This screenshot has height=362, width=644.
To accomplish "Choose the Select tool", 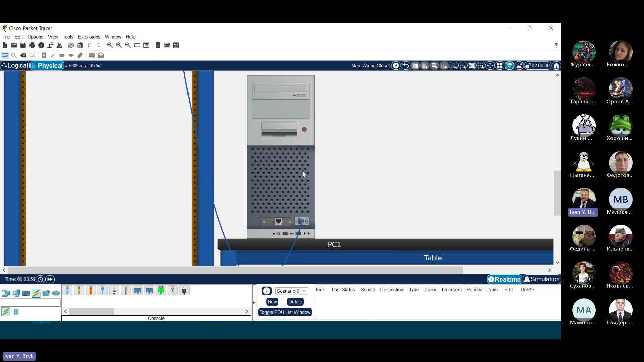I will [x=5, y=55].
